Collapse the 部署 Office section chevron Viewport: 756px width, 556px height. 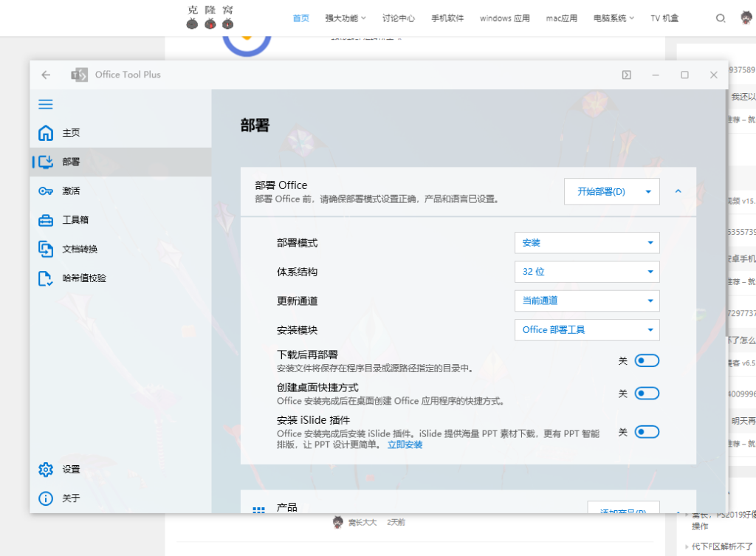click(678, 191)
